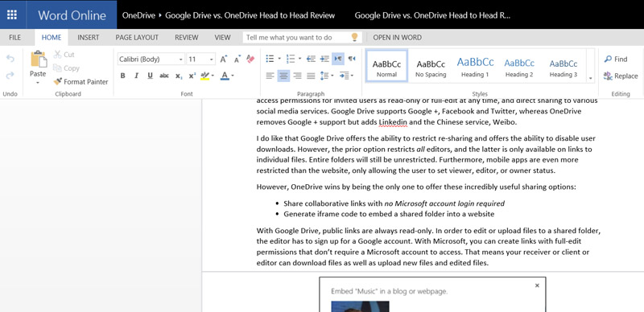This screenshot has height=312, width=644.
Task: Click the Clear Formatting eraser icon
Action: tap(250, 60)
